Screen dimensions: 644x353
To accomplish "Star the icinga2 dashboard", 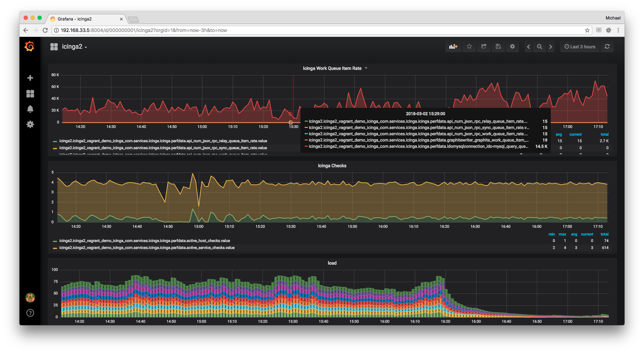I will [x=469, y=47].
